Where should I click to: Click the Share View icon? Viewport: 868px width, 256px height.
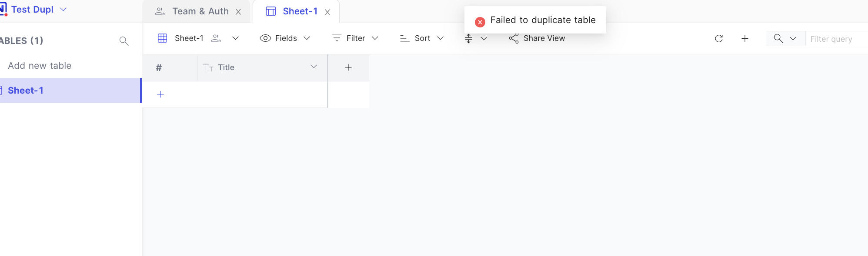point(513,38)
